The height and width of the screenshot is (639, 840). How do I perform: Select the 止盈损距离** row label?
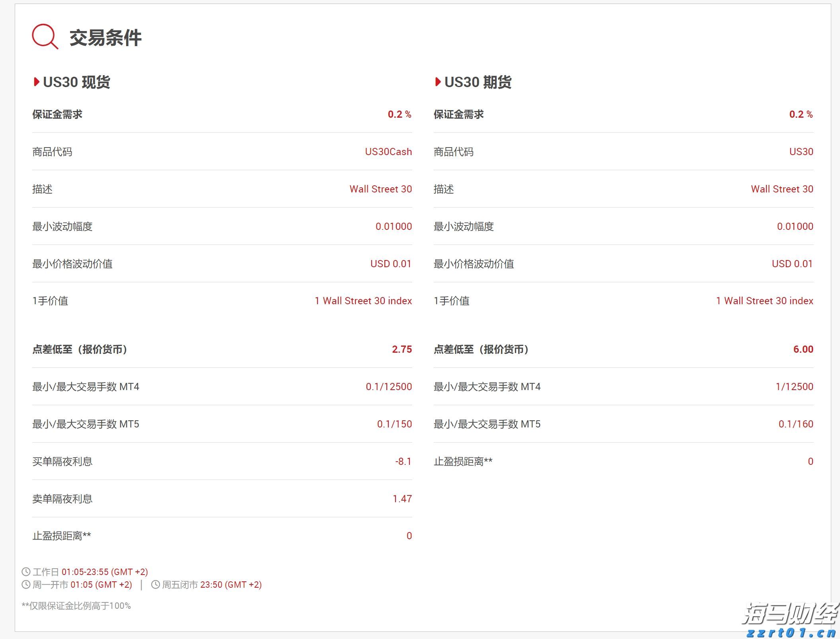pyautogui.click(x=61, y=536)
